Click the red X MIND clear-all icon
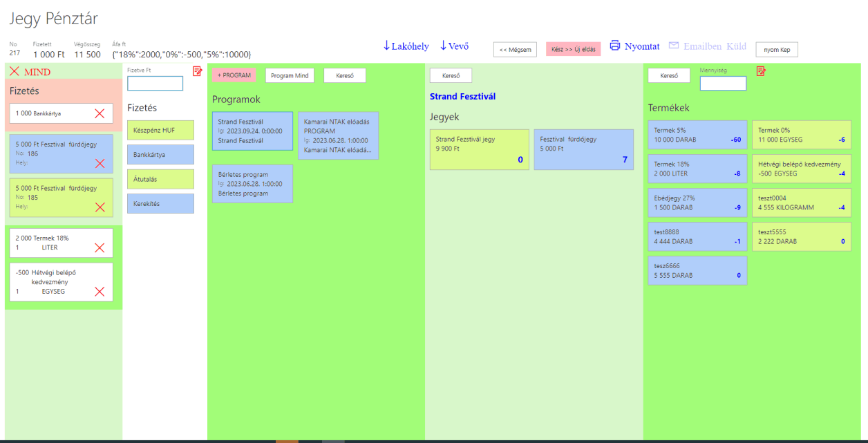 click(15, 71)
